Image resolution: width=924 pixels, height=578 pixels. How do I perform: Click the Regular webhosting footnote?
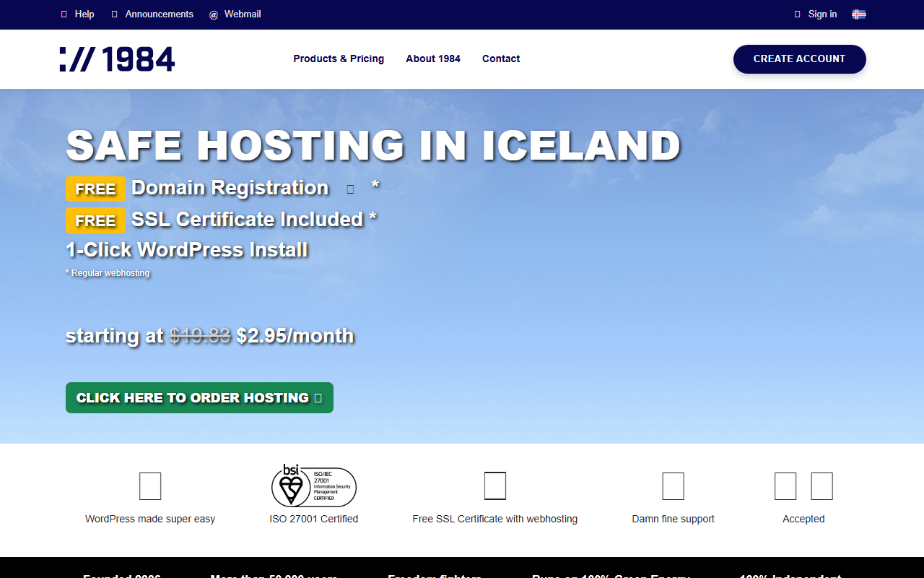point(108,273)
